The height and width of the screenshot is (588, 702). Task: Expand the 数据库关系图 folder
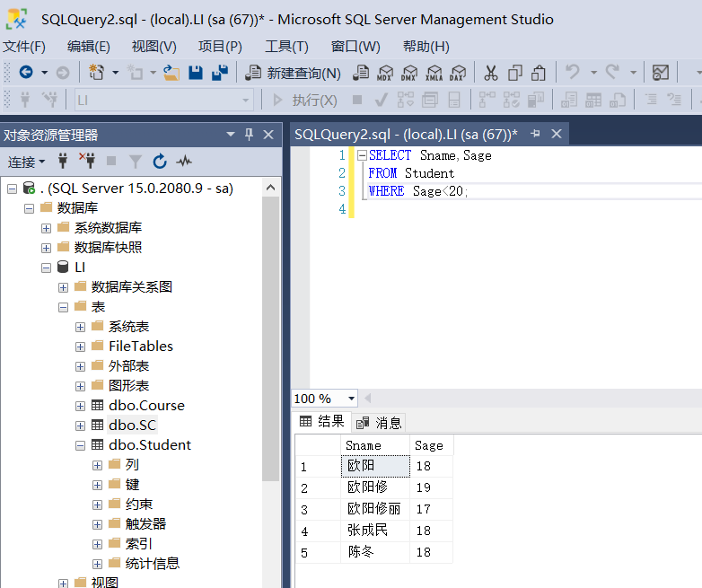click(x=63, y=287)
